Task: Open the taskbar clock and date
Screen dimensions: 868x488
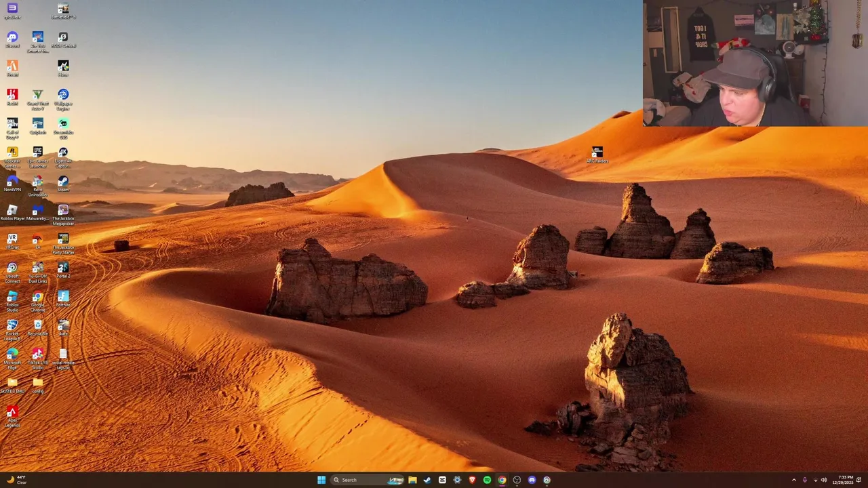Action: [843, 480]
